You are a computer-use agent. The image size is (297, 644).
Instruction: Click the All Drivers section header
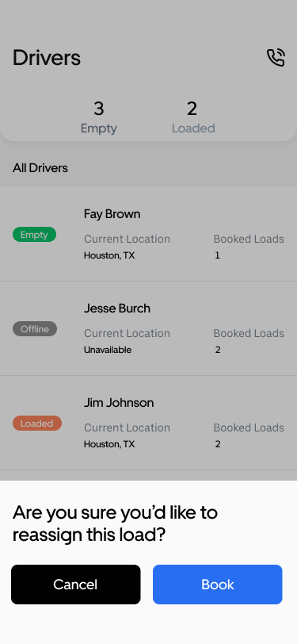click(x=40, y=168)
